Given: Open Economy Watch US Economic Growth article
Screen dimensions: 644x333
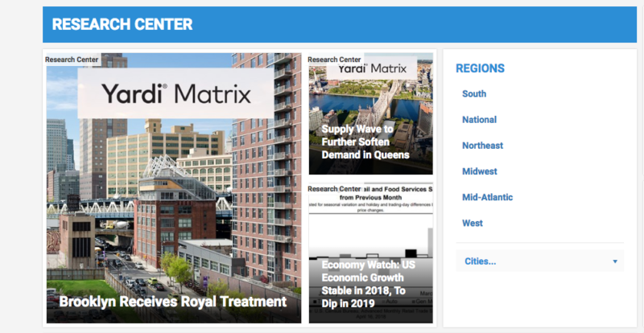Looking at the screenshot, I should pyautogui.click(x=368, y=284).
